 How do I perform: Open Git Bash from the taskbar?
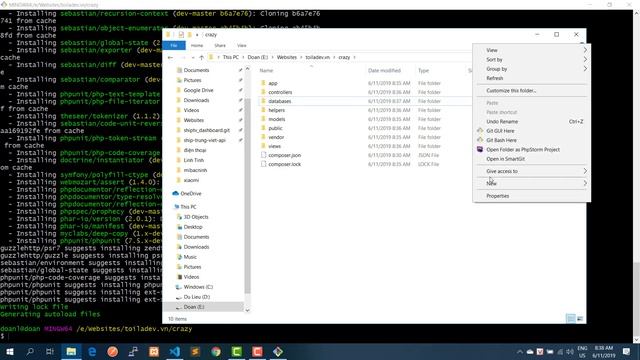point(278,351)
